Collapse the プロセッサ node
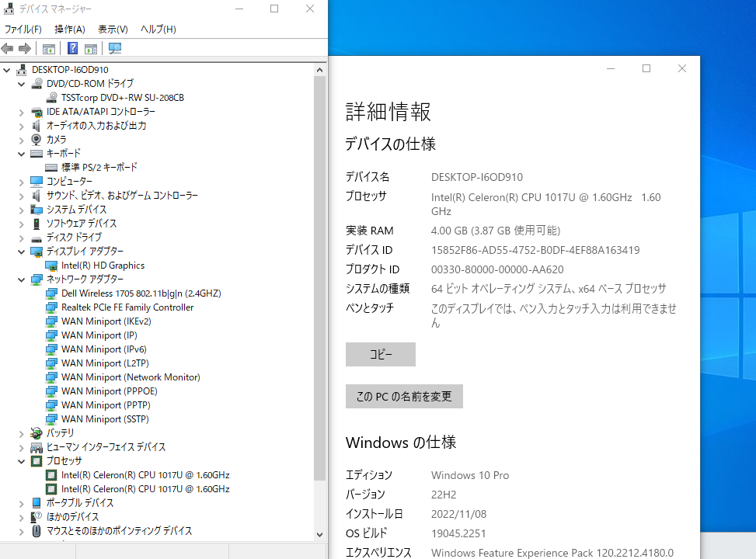This screenshot has width=756, height=559. [x=21, y=462]
